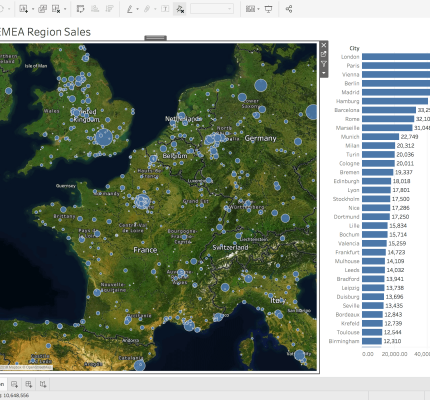
Task: Click the City column header
Action: coord(354,48)
